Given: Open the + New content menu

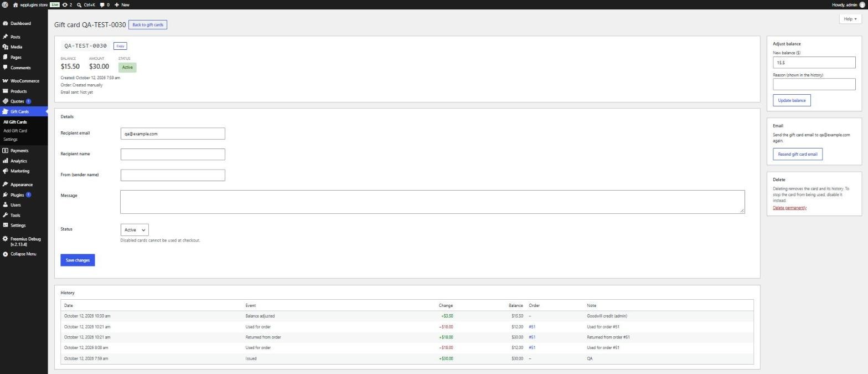Looking at the screenshot, I should [x=122, y=4].
